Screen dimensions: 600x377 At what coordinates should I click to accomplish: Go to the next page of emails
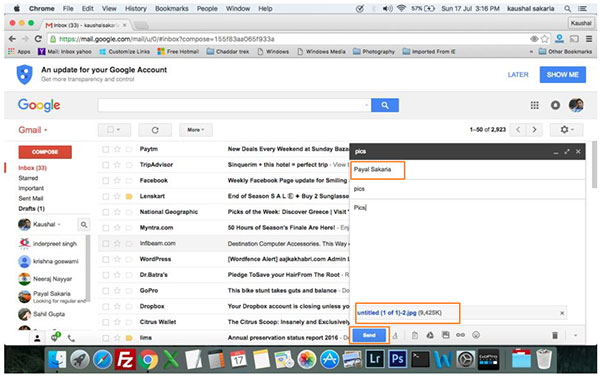coord(535,130)
